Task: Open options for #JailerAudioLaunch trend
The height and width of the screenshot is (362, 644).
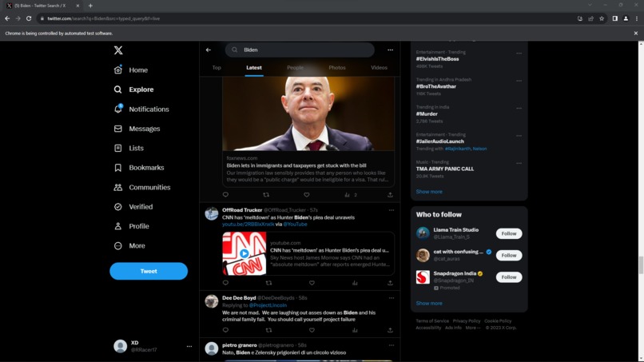Action: click(519, 136)
